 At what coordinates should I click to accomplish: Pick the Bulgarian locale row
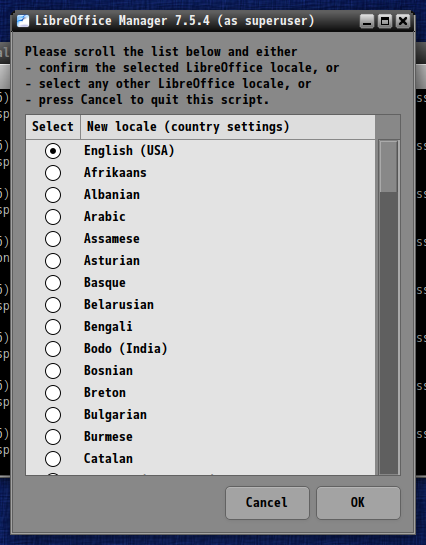(200, 415)
